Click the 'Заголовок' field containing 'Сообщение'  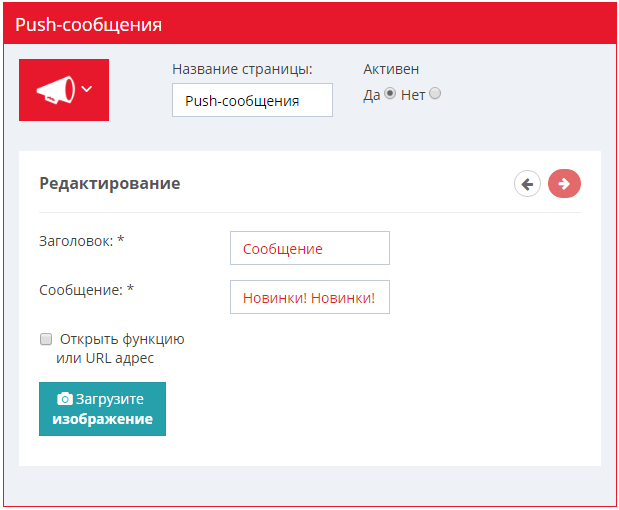(310, 248)
